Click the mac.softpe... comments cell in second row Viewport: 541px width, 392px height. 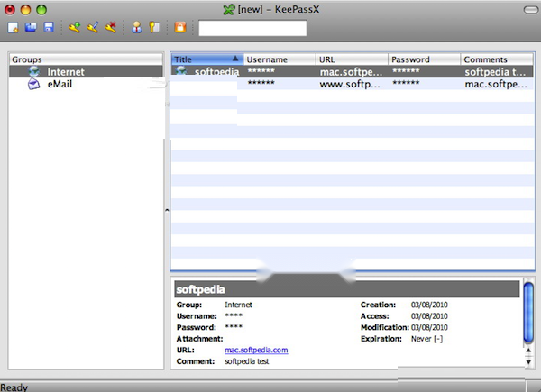pos(496,84)
